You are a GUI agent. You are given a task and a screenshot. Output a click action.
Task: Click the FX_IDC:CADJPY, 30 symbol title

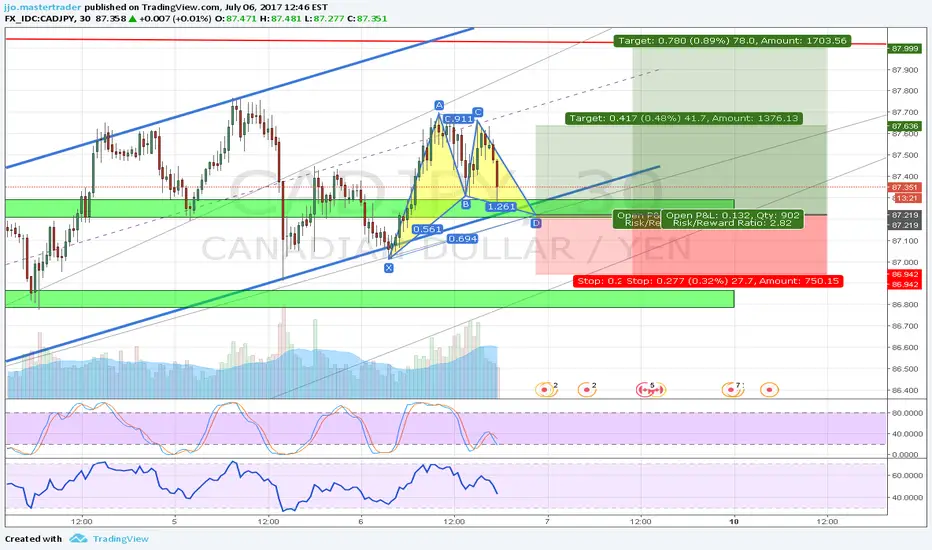pos(48,18)
